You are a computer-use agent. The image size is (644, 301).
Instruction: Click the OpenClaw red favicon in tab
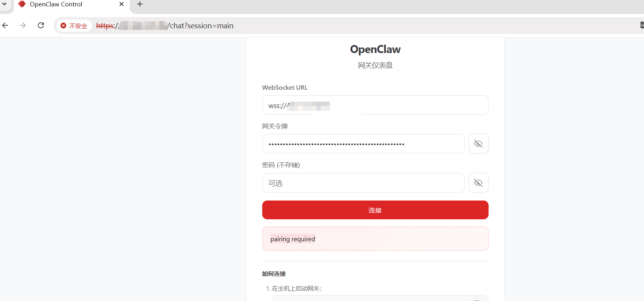[x=22, y=4]
